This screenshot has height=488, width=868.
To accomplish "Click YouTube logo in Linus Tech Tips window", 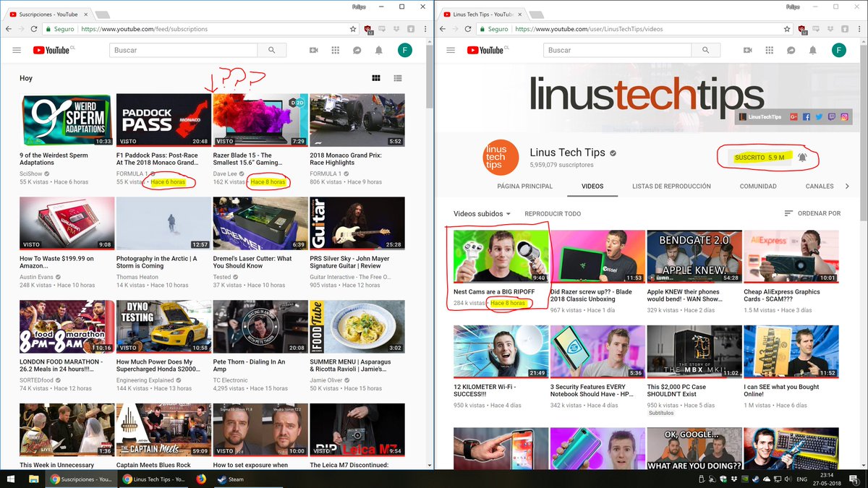I will pos(487,50).
